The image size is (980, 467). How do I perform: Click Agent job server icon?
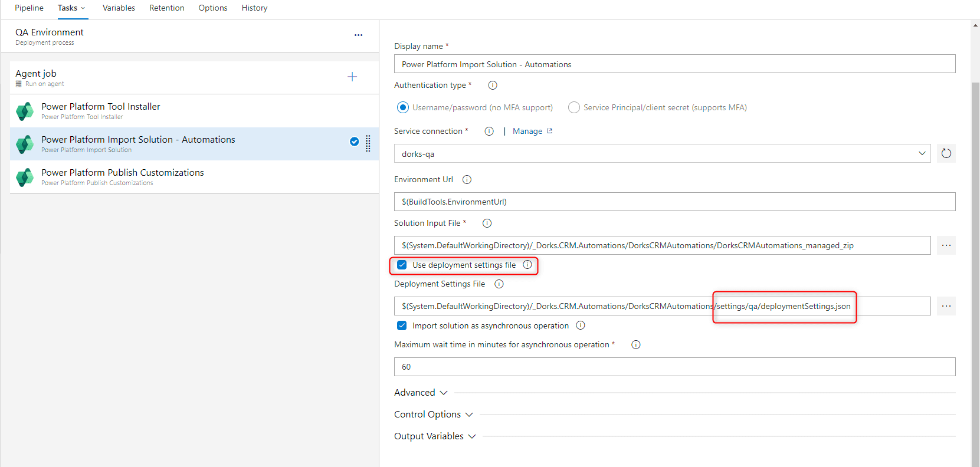click(x=19, y=84)
